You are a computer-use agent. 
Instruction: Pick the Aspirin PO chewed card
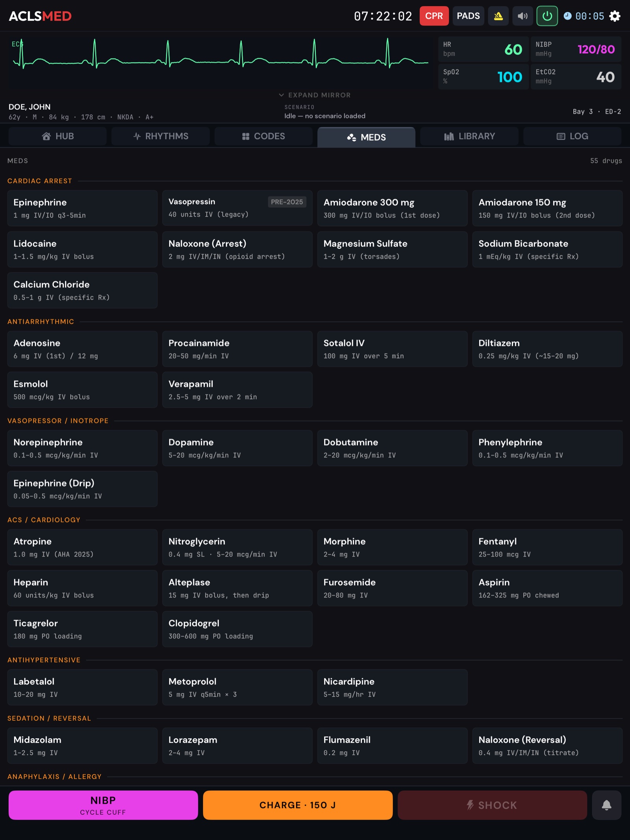coord(547,588)
